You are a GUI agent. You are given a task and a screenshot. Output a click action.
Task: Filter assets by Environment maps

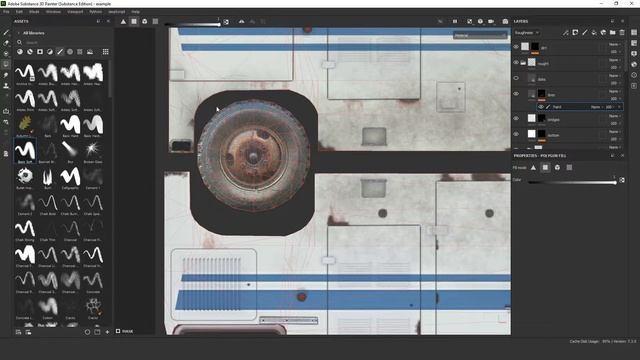(90, 52)
